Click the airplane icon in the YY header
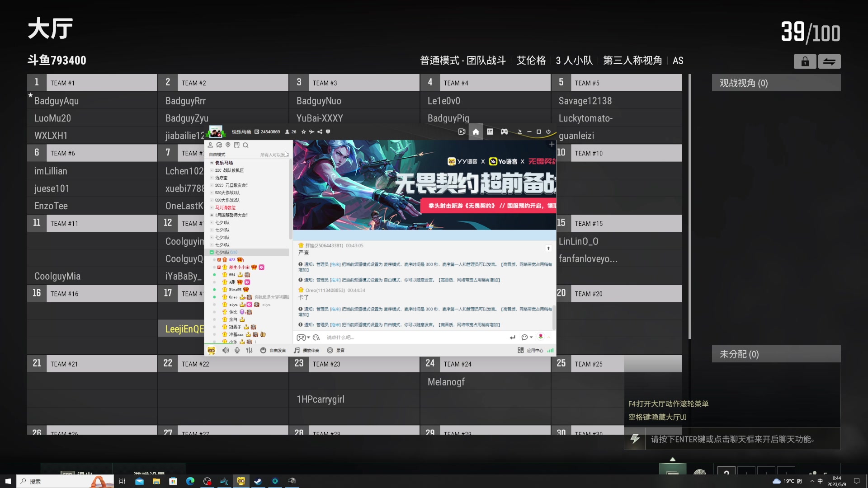The width and height of the screenshot is (868, 488). [x=311, y=132]
